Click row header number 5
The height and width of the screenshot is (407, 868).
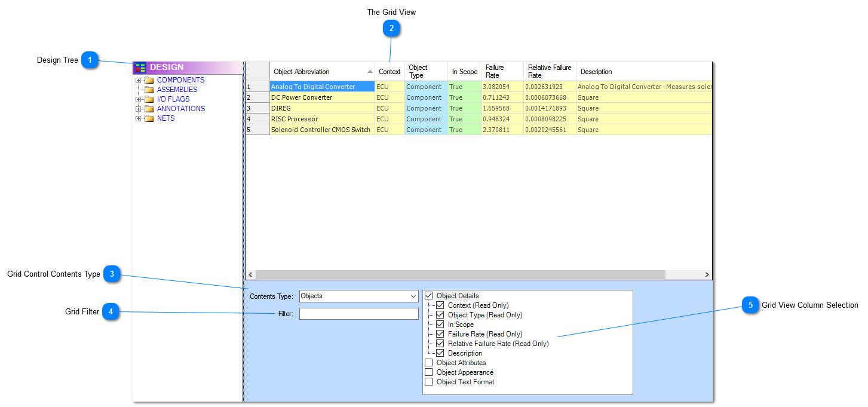tap(257, 130)
